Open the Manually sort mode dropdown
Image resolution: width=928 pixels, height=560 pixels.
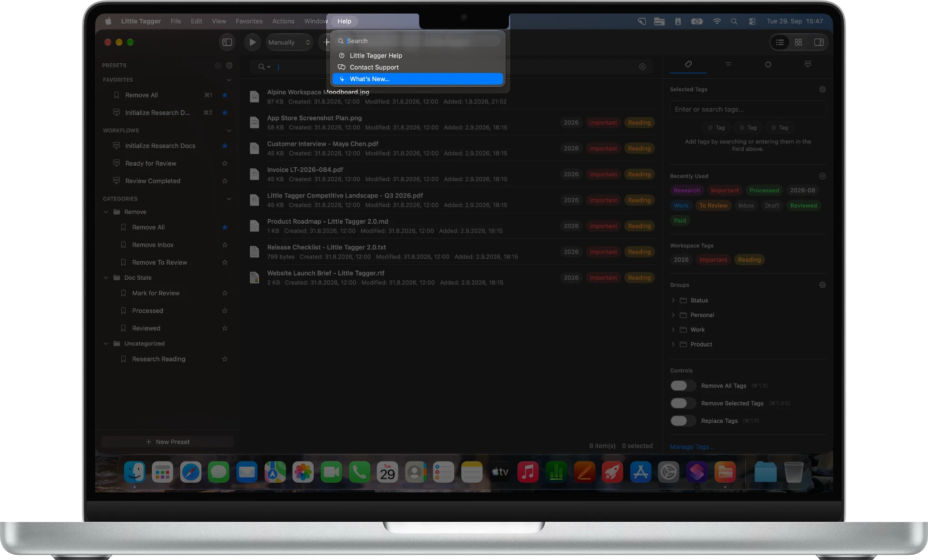click(x=289, y=42)
